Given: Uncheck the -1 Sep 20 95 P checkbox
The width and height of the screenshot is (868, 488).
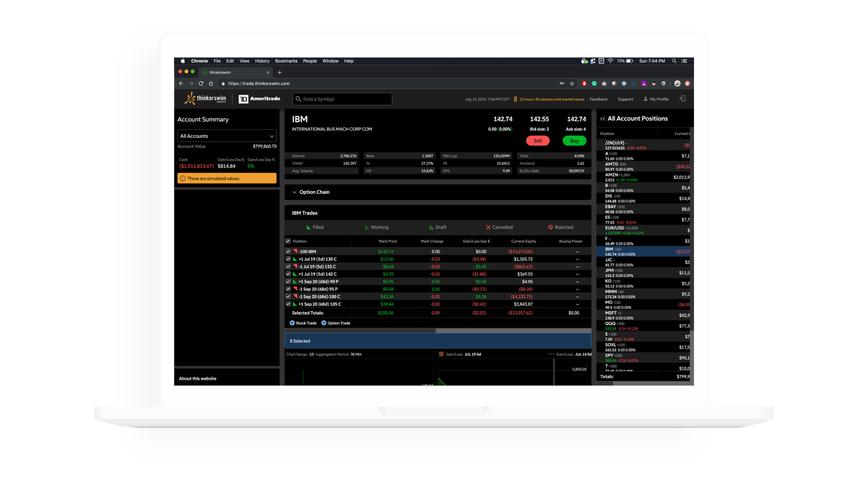Looking at the screenshot, I should 288,289.
